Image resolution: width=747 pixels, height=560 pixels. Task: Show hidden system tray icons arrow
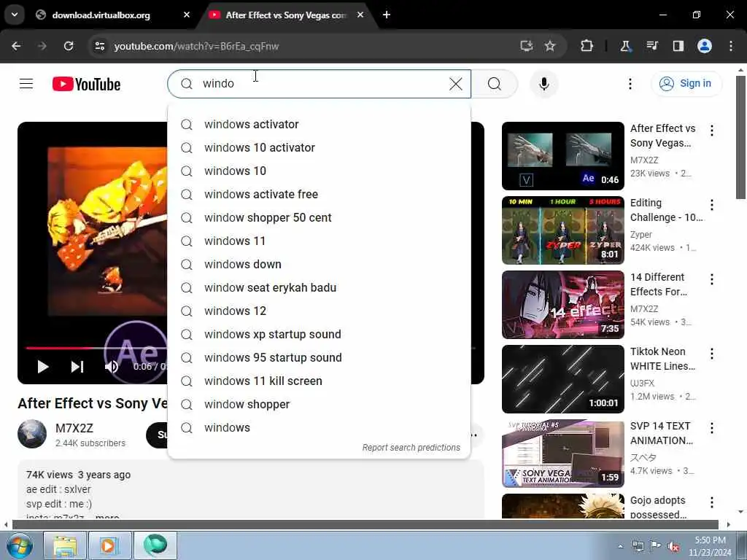point(620,546)
